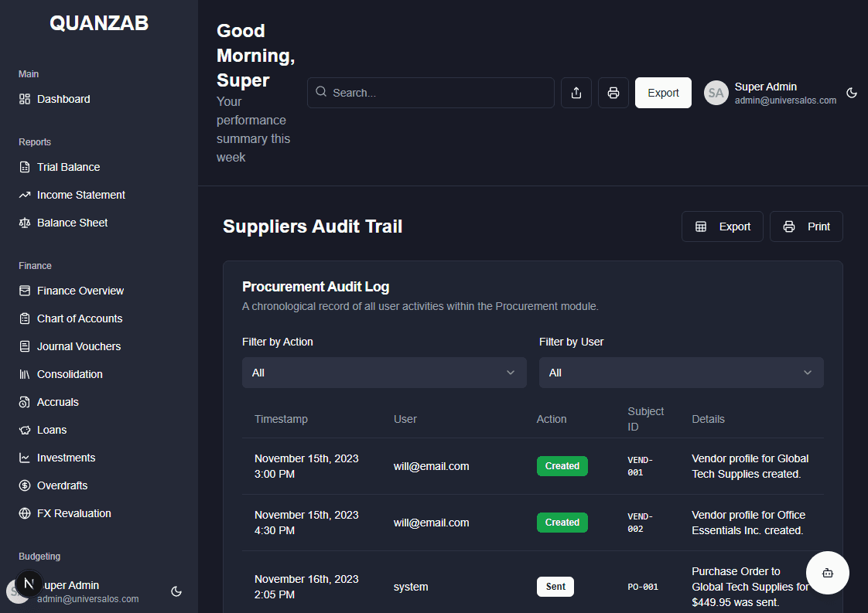The image size is (868, 613).
Task: Click the Overdrafts dollar icon
Action: (24, 485)
